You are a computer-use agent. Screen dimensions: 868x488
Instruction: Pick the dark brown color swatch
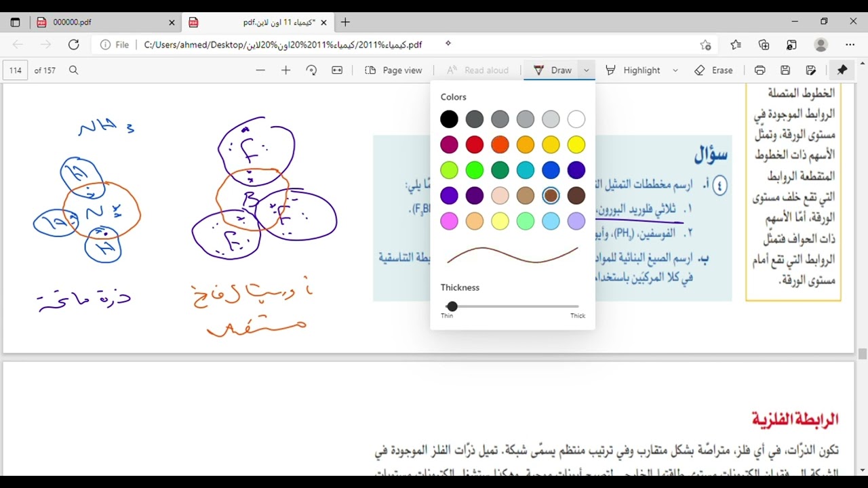coord(576,196)
